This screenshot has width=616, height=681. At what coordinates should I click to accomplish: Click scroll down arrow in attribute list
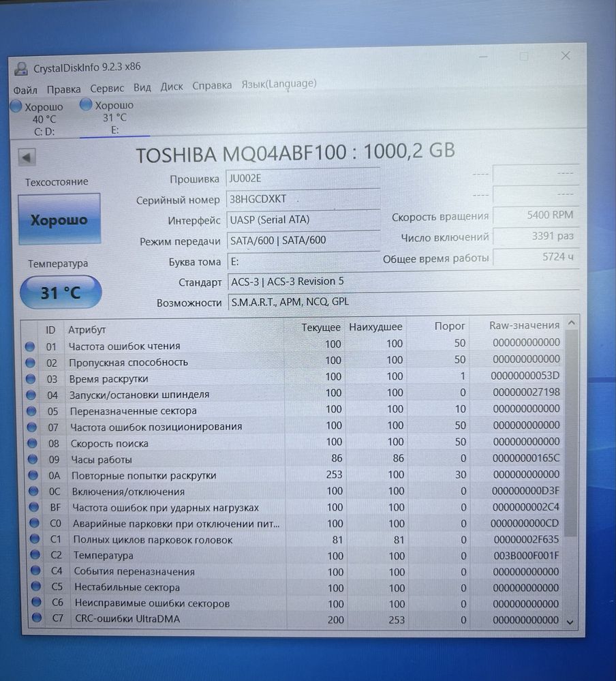[570, 622]
